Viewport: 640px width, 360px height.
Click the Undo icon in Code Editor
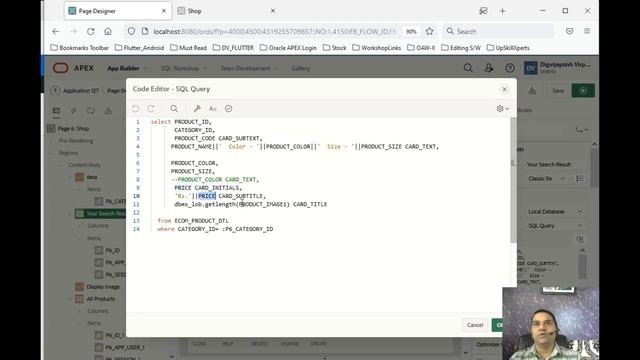(136, 109)
